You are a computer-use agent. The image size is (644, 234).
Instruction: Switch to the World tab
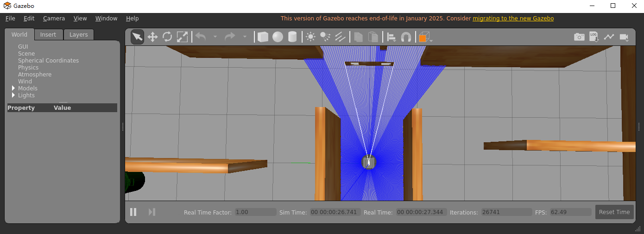click(19, 34)
